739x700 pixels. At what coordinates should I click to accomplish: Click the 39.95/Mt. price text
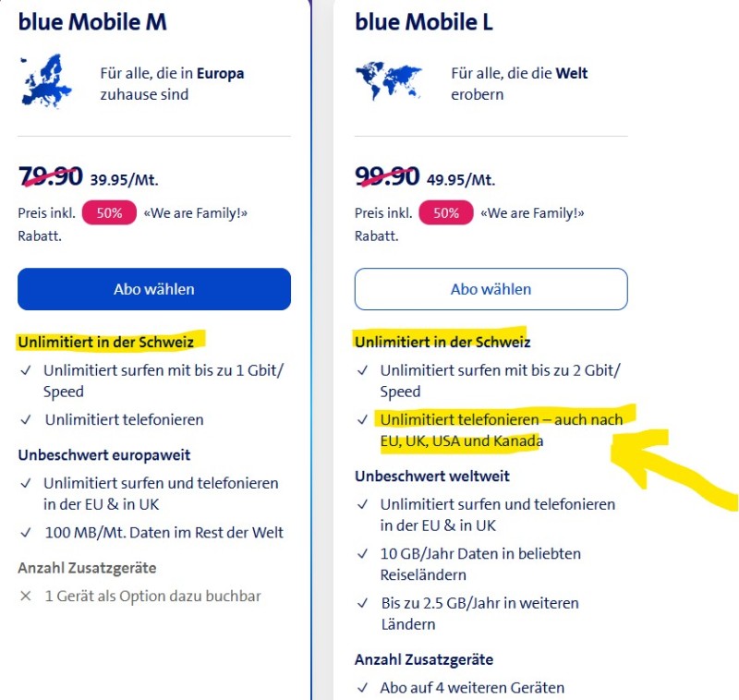tap(124, 180)
